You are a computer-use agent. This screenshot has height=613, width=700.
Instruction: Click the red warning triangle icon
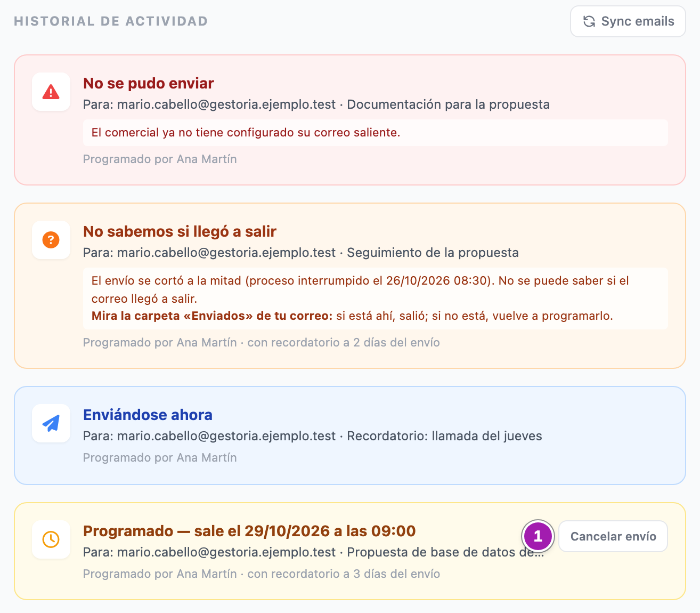coord(51,92)
